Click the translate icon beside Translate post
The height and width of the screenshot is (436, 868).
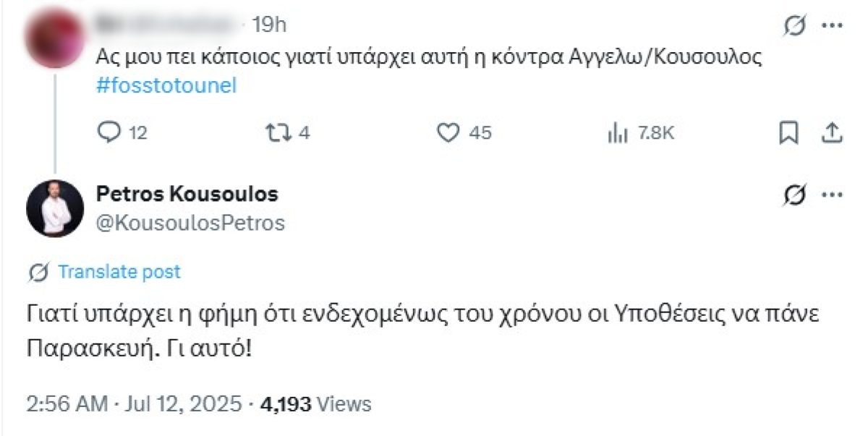tap(36, 272)
